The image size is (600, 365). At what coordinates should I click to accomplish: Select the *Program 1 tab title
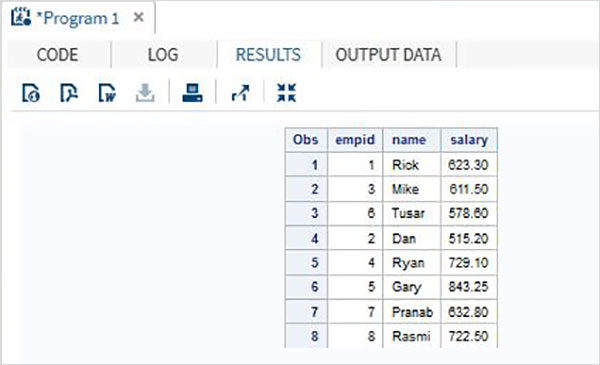pos(78,18)
